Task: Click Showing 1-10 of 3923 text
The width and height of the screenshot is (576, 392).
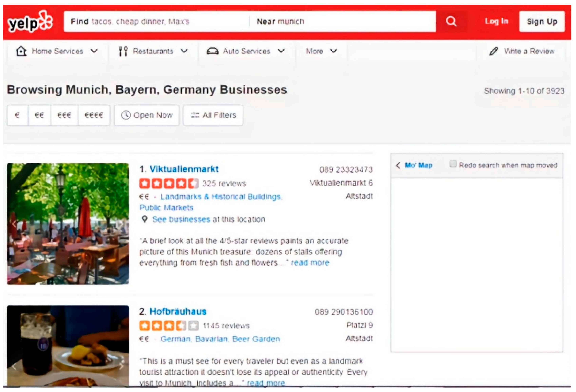Action: coord(524,91)
